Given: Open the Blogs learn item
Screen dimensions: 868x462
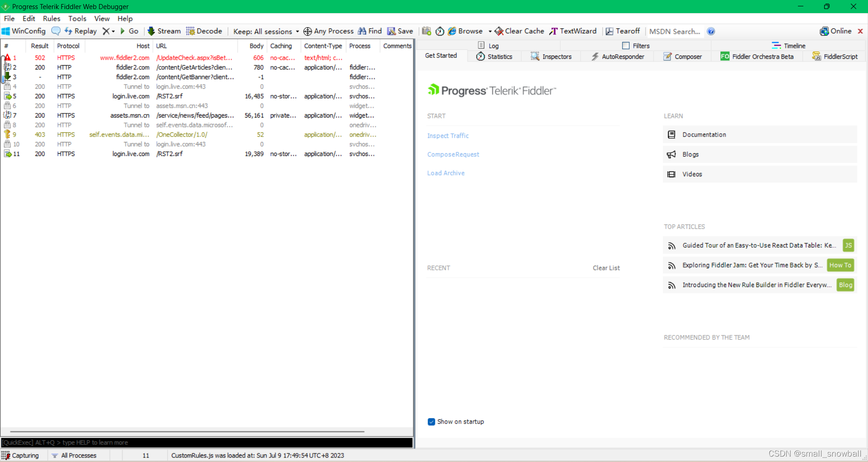Looking at the screenshot, I should pos(759,155).
